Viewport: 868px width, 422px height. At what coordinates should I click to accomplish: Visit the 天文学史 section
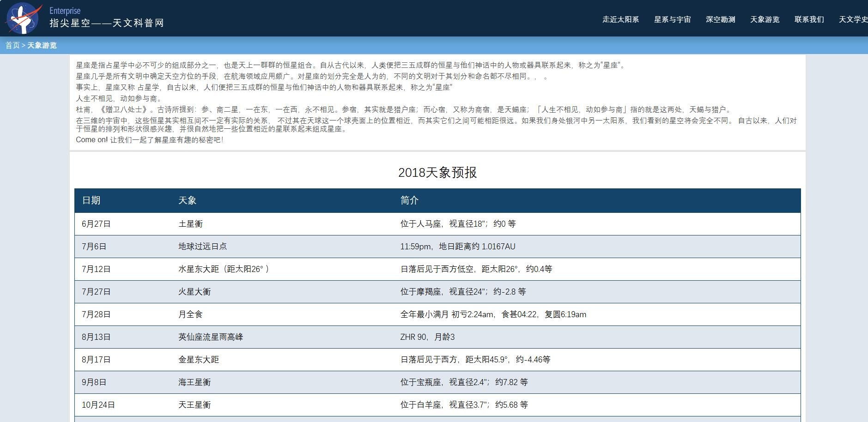[852, 20]
